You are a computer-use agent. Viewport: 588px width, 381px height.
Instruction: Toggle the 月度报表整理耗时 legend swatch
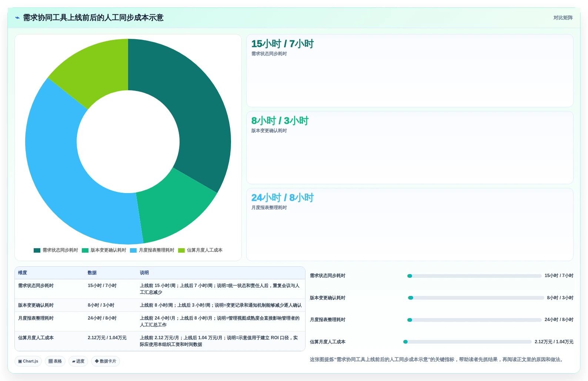pos(133,250)
